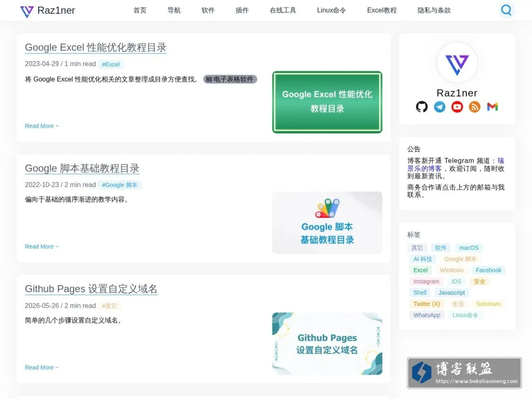Click the 博客联盟 banner
The width and height of the screenshot is (532, 399).
point(464,373)
